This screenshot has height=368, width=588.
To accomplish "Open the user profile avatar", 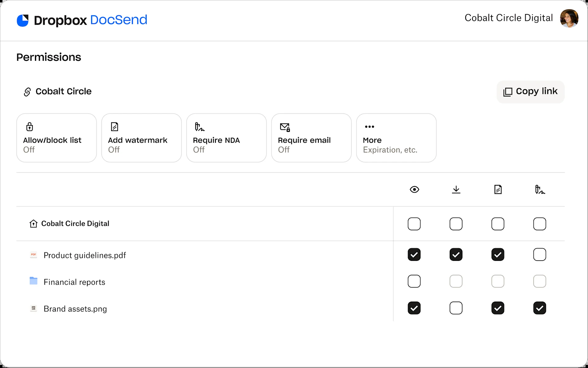I will point(569,18).
